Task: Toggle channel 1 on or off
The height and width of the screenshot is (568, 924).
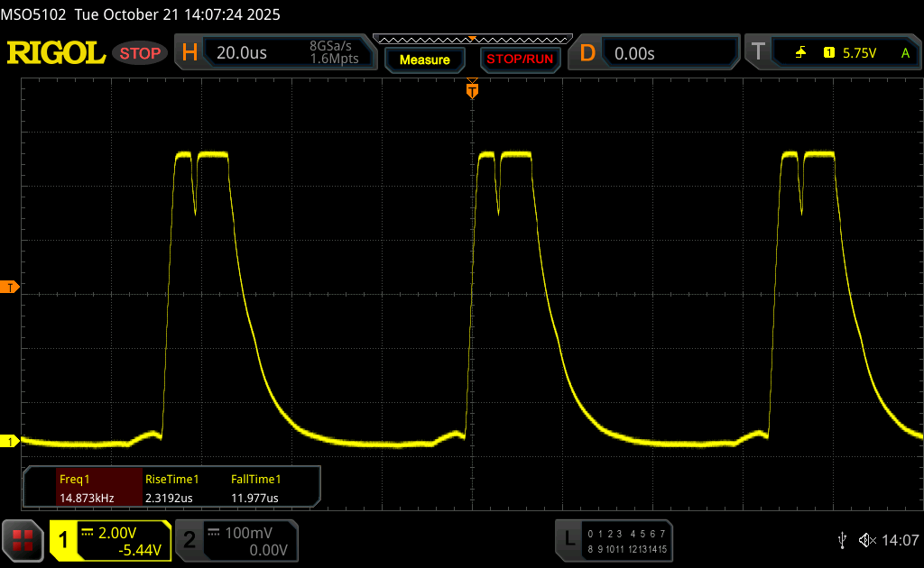Action: (x=64, y=540)
